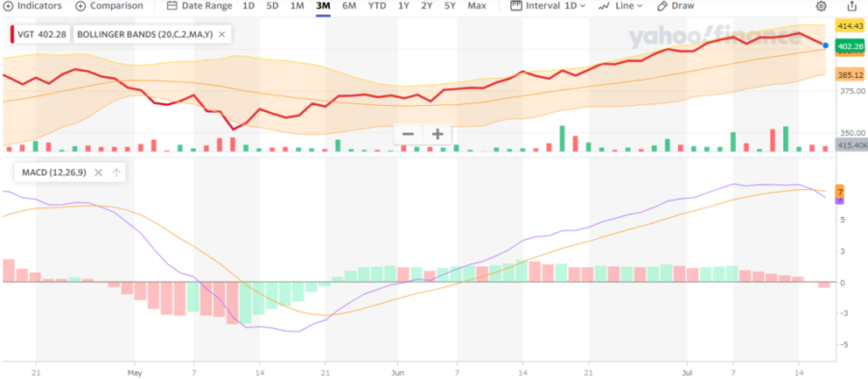
Task: Select the 3M range
Action: tap(323, 6)
